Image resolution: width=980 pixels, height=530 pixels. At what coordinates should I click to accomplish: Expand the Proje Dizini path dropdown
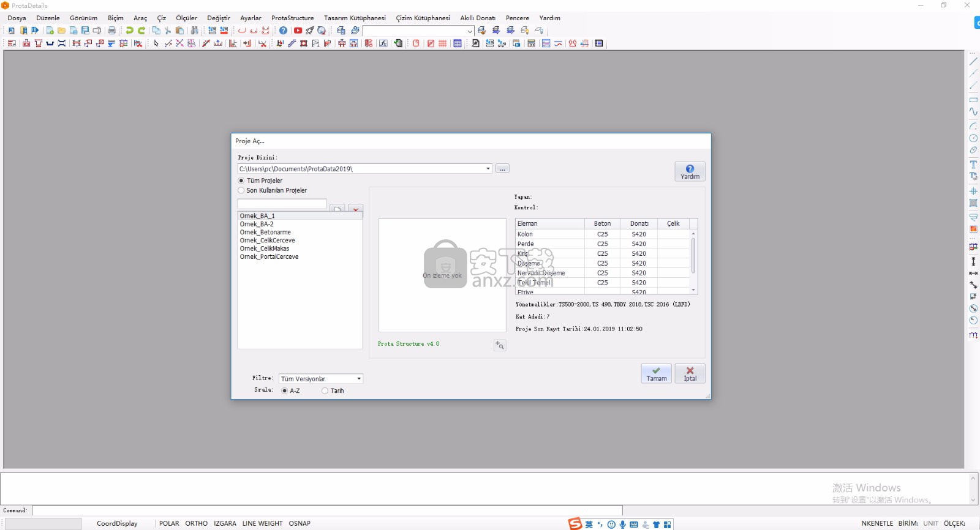(488, 169)
